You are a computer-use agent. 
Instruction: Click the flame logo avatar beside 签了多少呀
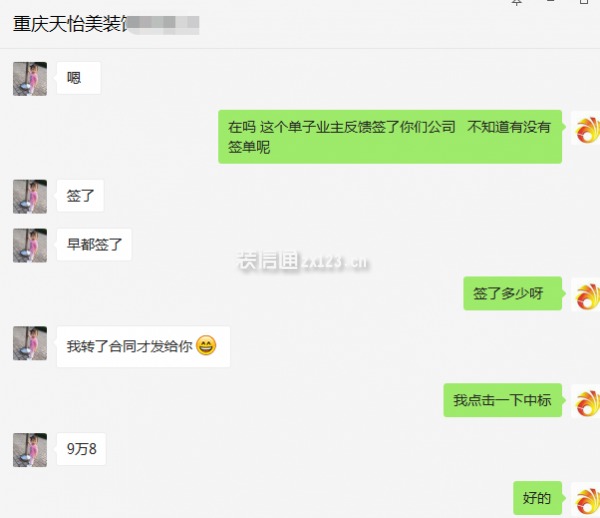click(585, 295)
